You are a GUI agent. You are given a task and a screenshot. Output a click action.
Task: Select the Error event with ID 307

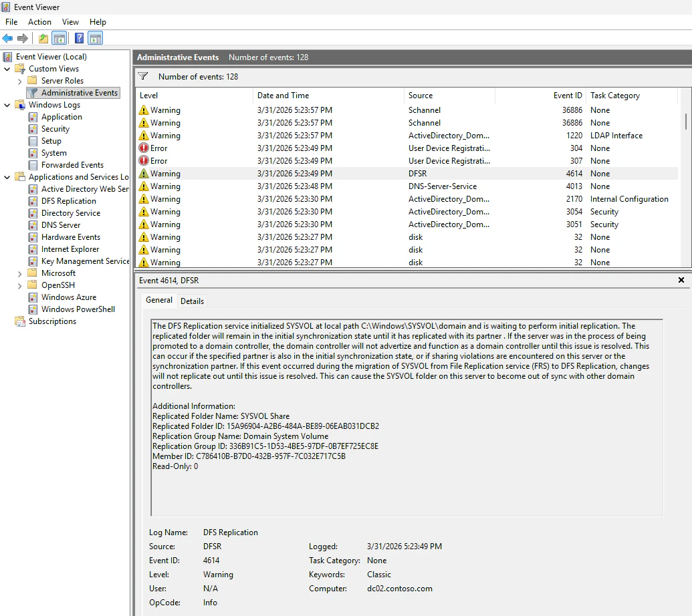click(407, 161)
